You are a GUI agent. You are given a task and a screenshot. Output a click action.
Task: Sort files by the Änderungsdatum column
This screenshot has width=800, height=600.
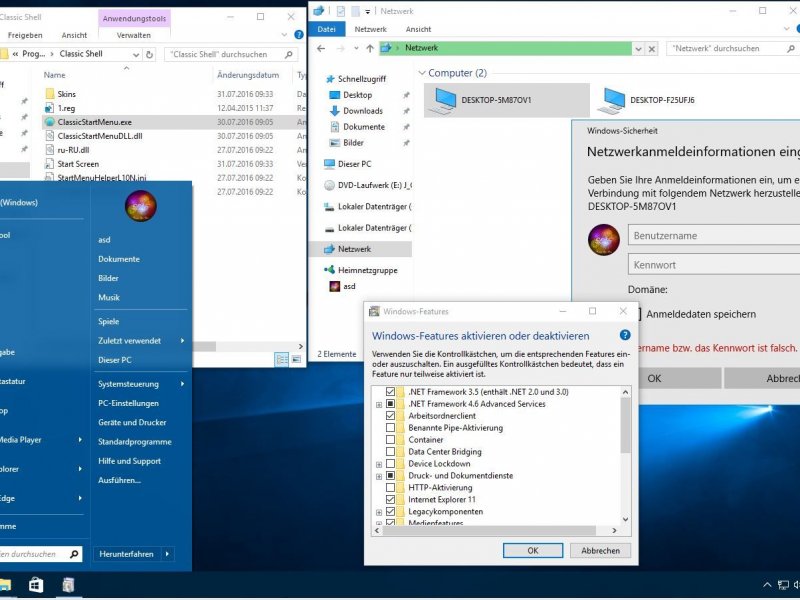click(x=248, y=75)
